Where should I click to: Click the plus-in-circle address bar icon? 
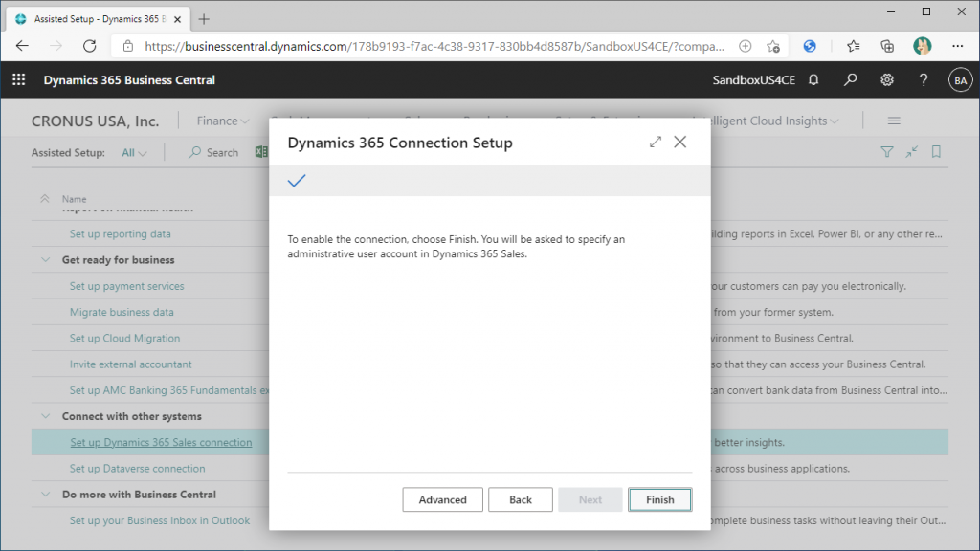coord(745,46)
